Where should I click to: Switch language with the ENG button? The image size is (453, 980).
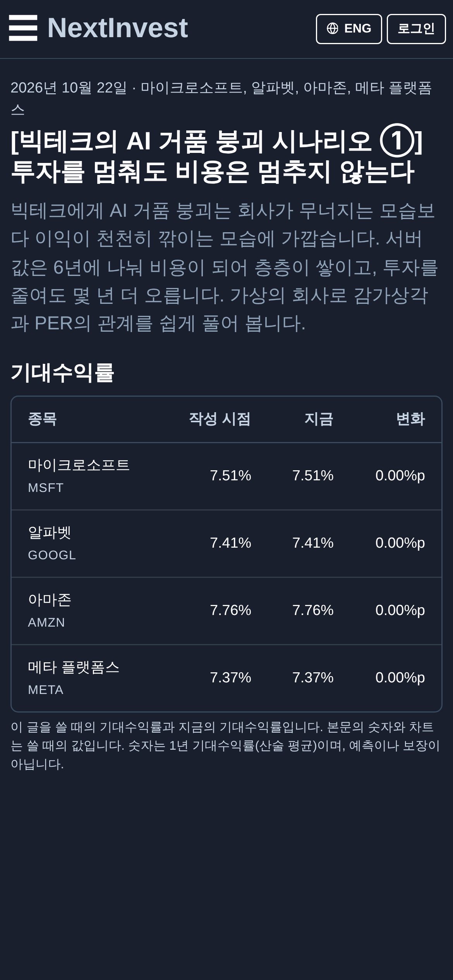(x=349, y=29)
